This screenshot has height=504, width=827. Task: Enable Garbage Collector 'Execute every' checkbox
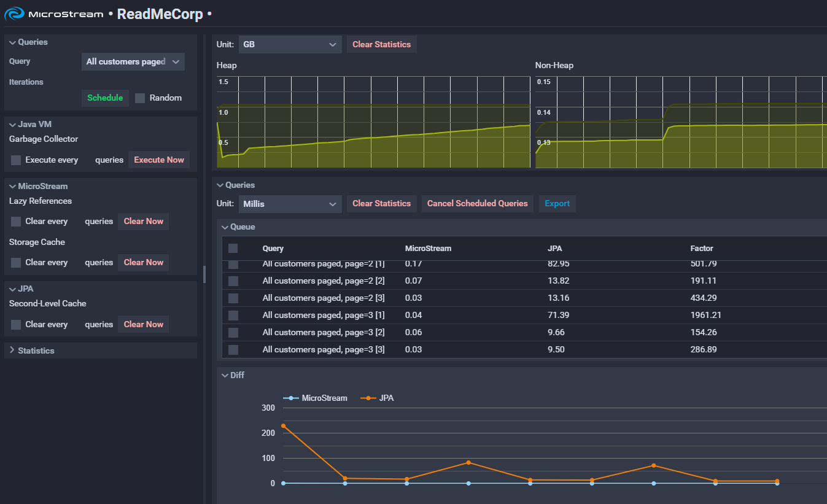click(x=16, y=160)
